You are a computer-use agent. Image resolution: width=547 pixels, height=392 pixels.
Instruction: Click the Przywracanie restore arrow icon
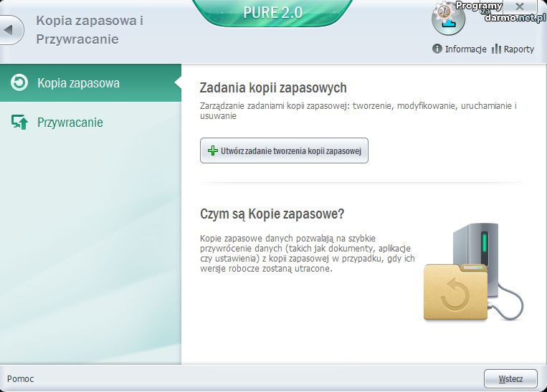click(19, 122)
